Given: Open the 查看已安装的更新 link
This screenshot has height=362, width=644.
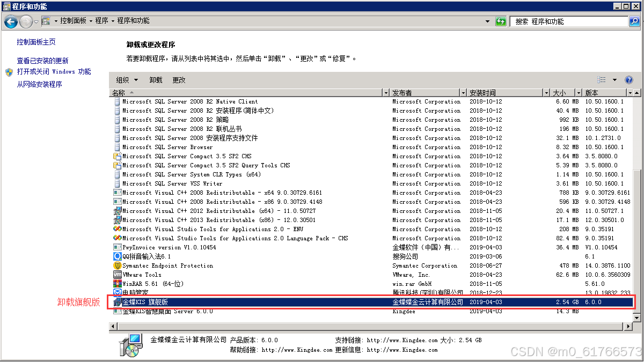Looking at the screenshot, I should point(42,61).
